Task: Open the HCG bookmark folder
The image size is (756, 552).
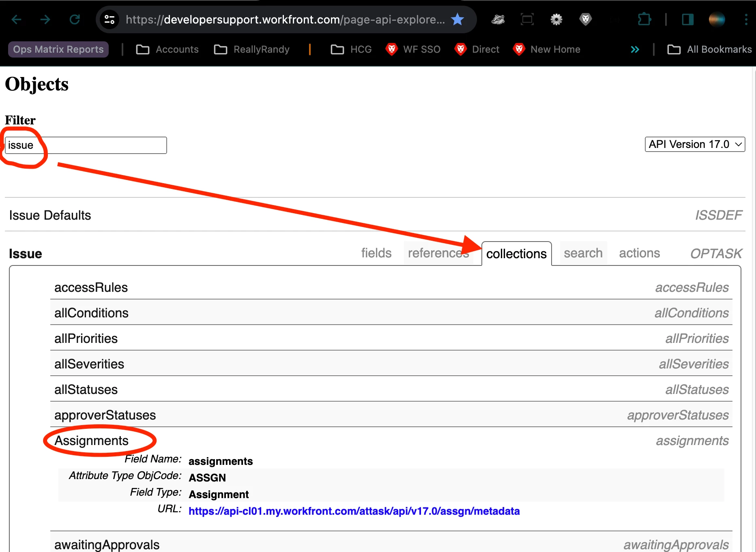Action: click(351, 49)
